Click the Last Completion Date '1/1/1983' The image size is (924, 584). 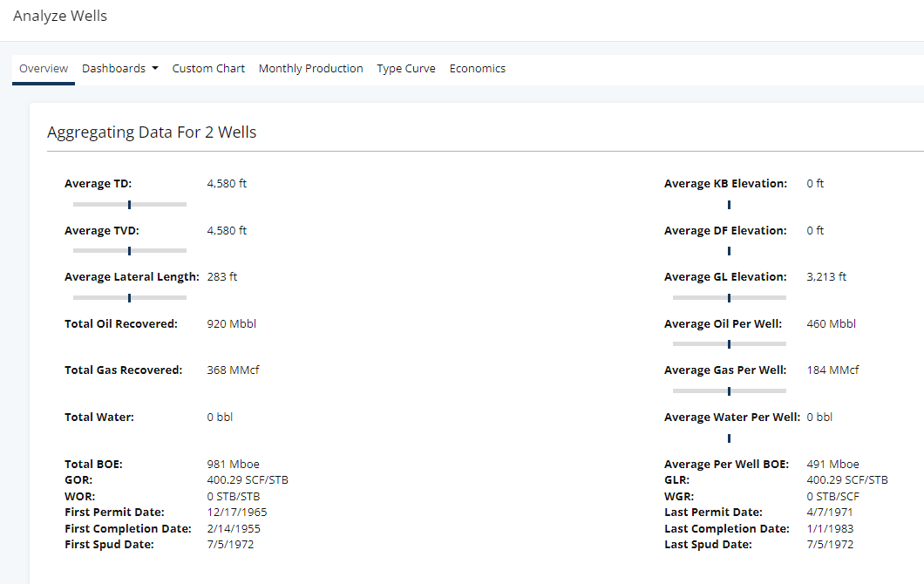831,528
